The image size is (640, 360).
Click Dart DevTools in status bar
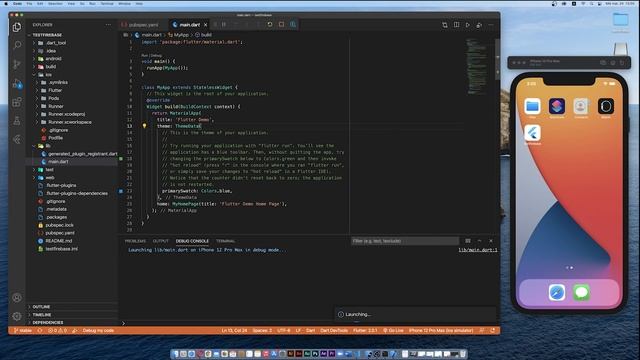(x=334, y=331)
